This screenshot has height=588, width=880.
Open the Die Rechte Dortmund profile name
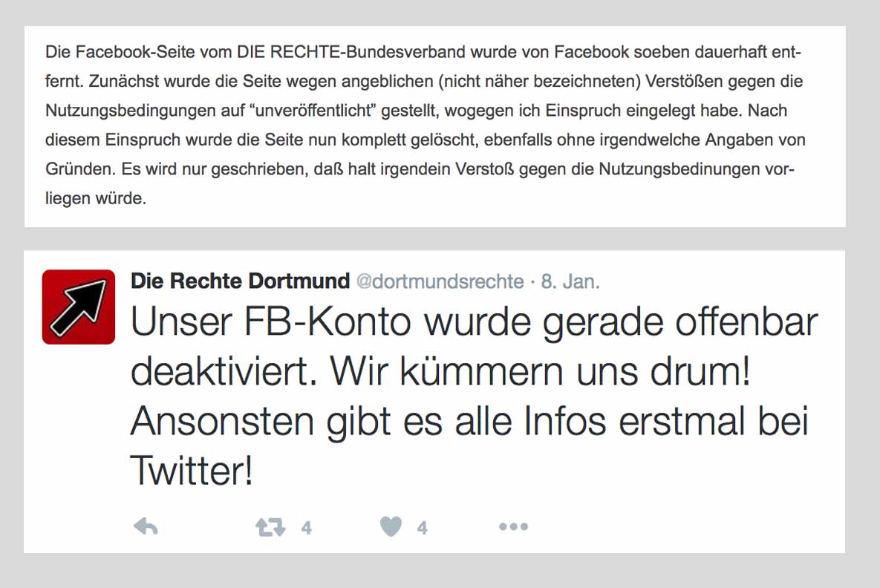click(x=240, y=281)
